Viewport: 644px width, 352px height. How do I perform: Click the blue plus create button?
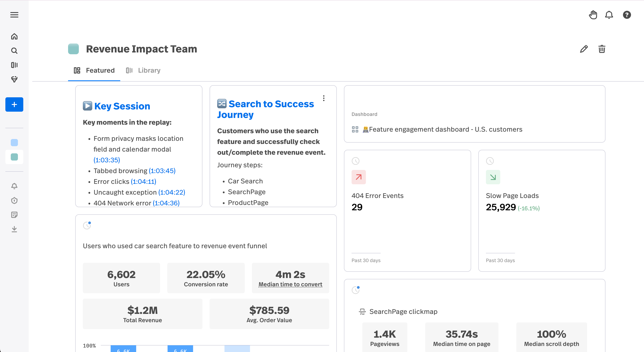click(x=14, y=104)
